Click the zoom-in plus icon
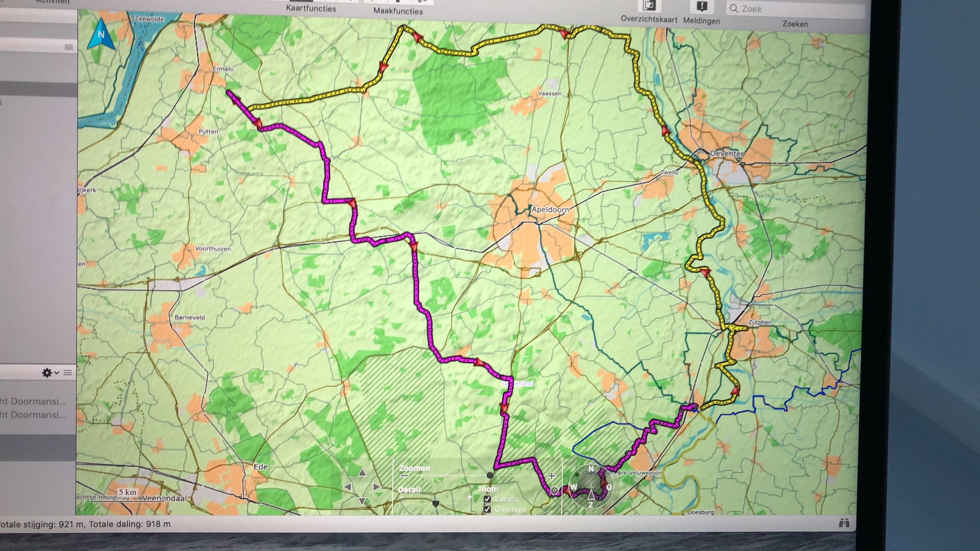Viewport: 980px width, 551px height. (552, 475)
